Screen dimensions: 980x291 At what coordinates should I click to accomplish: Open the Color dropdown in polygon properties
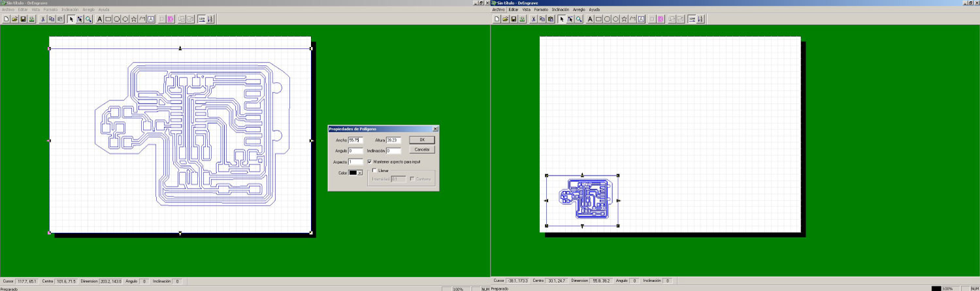coord(360,173)
